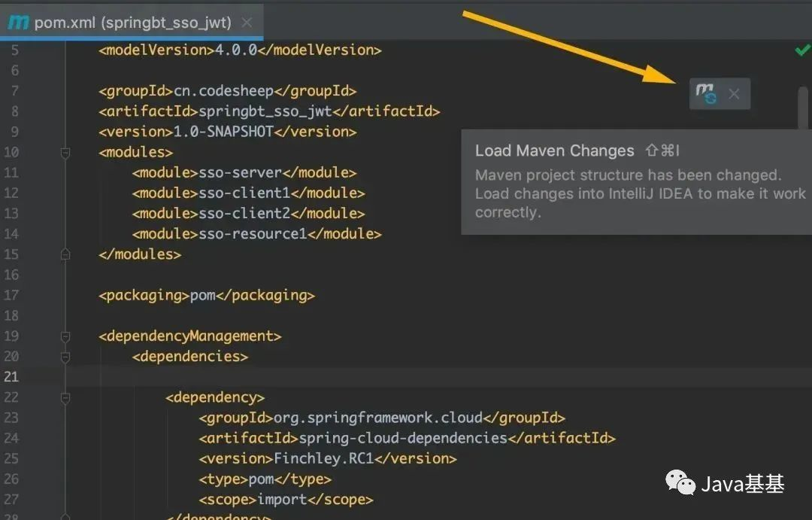Click the <dependencyManagement> tag text
The width and height of the screenshot is (812, 520).
point(190,336)
